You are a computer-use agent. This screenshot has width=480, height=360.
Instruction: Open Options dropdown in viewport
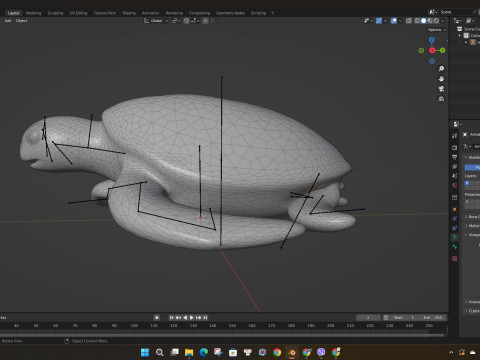point(437,30)
